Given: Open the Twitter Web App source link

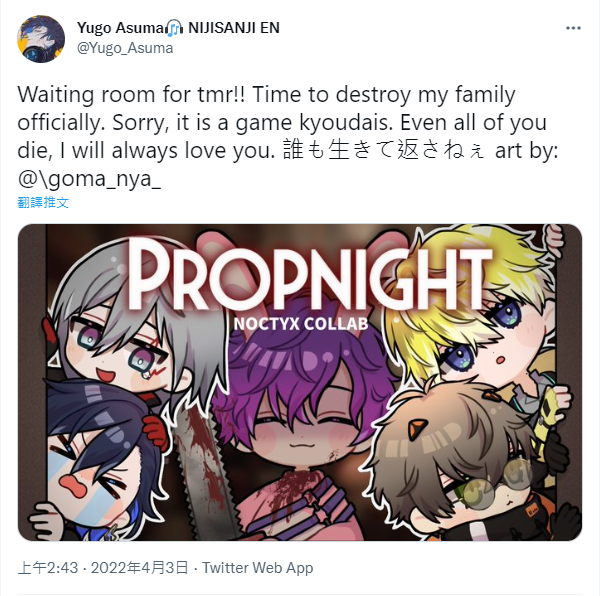Looking at the screenshot, I should click(x=258, y=568).
